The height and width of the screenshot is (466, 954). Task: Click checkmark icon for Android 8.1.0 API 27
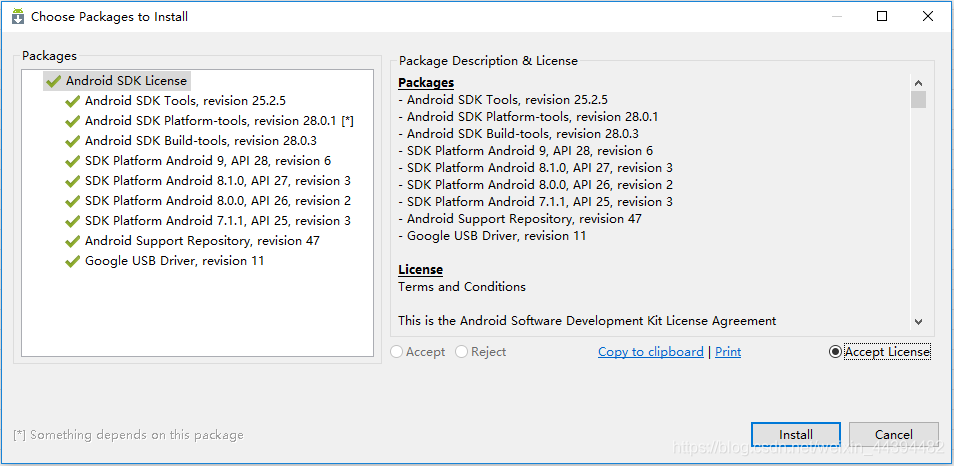click(72, 181)
